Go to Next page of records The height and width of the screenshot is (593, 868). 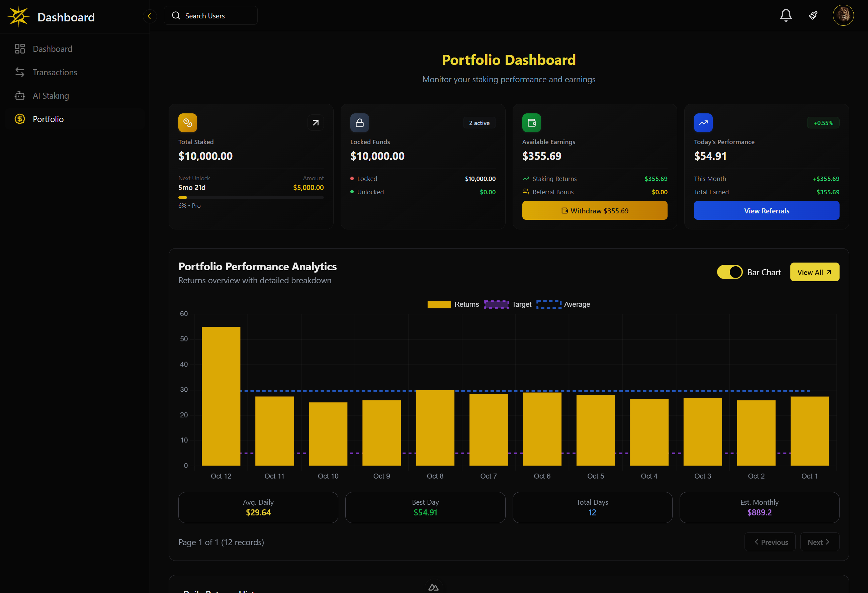819,542
